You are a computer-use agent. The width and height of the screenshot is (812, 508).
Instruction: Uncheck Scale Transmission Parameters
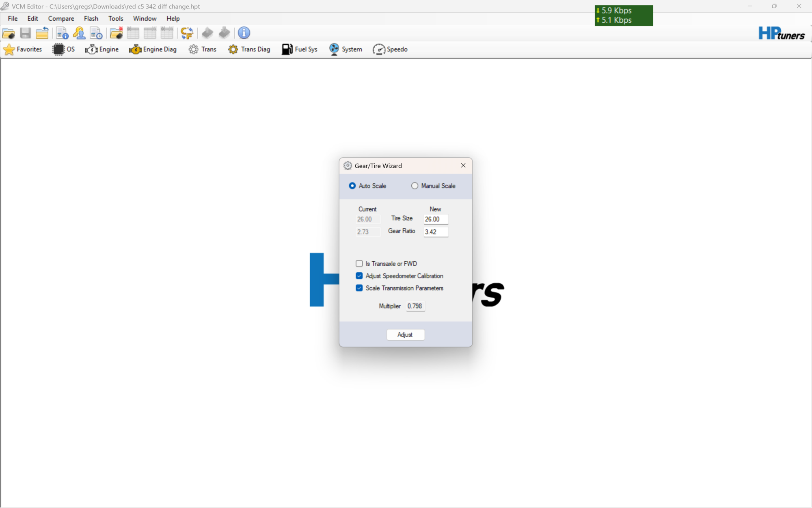click(359, 288)
